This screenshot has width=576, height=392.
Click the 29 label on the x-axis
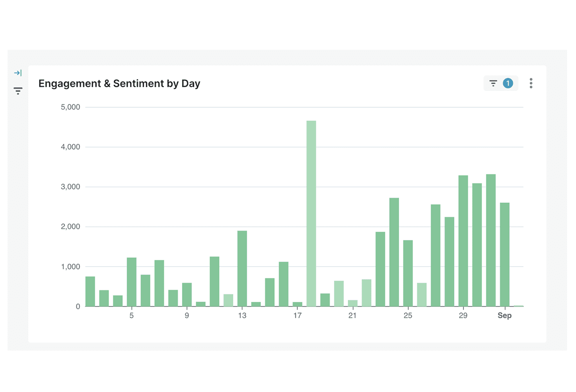(x=463, y=316)
